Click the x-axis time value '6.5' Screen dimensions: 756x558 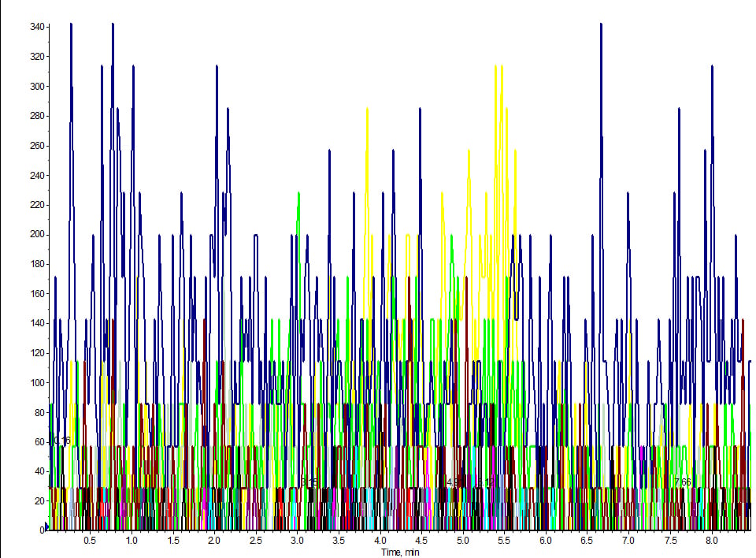(x=587, y=540)
